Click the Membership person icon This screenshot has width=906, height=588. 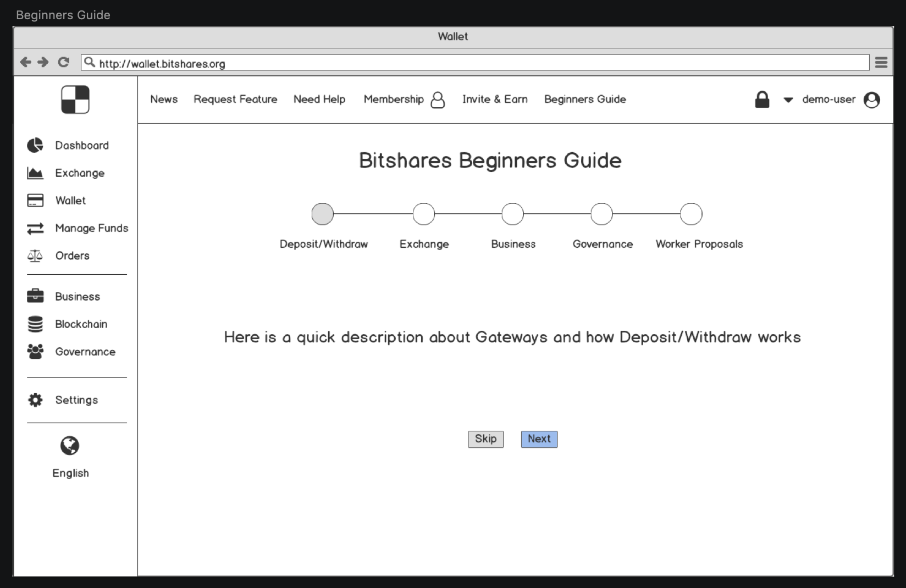coord(438,100)
